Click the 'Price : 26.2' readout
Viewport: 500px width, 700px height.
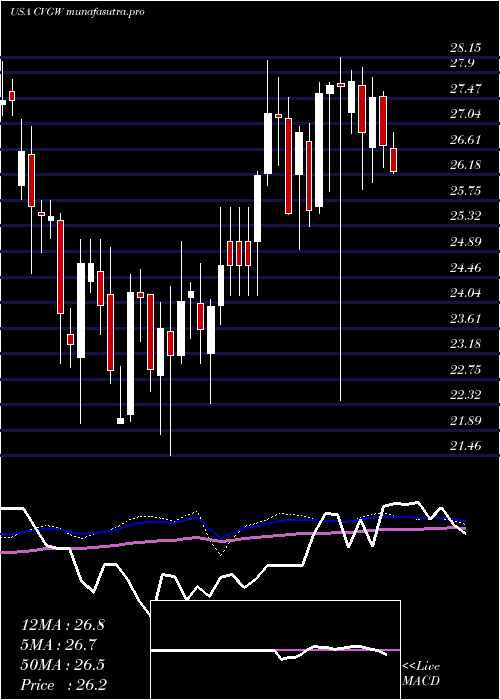coord(64,685)
